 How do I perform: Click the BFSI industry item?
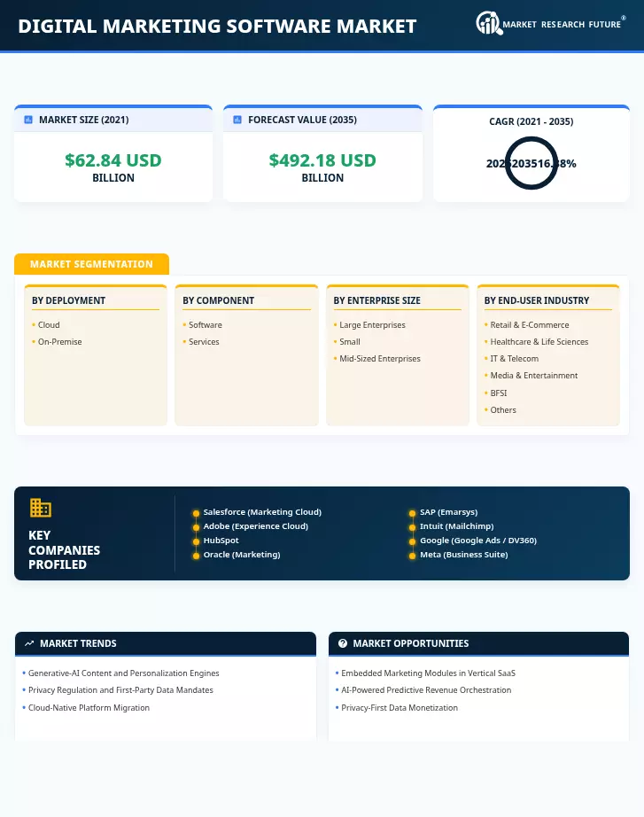pyautogui.click(x=499, y=393)
